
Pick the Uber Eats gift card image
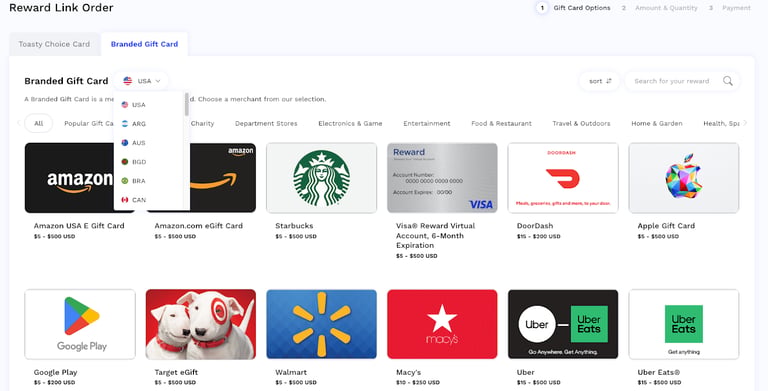click(684, 324)
